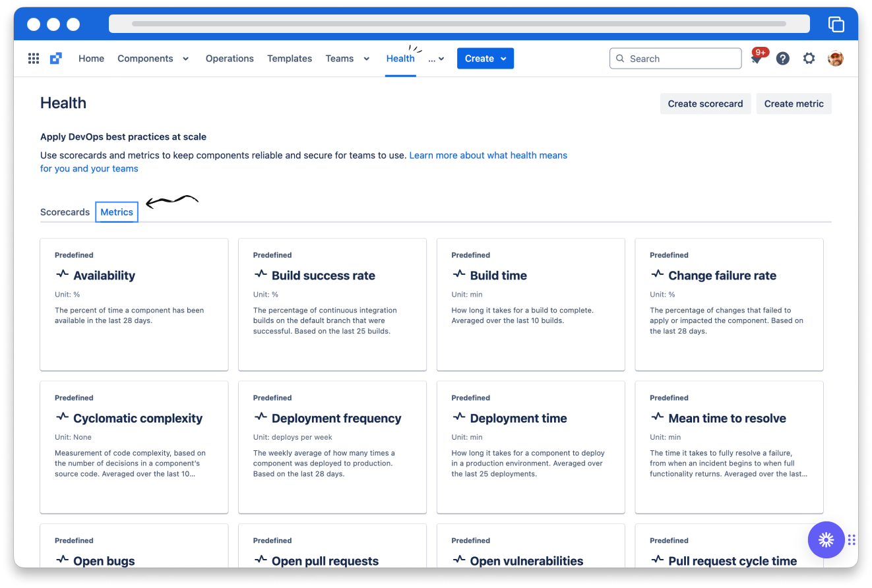Open the Deployment time metric title
This screenshot has height=588, width=872.
click(518, 418)
